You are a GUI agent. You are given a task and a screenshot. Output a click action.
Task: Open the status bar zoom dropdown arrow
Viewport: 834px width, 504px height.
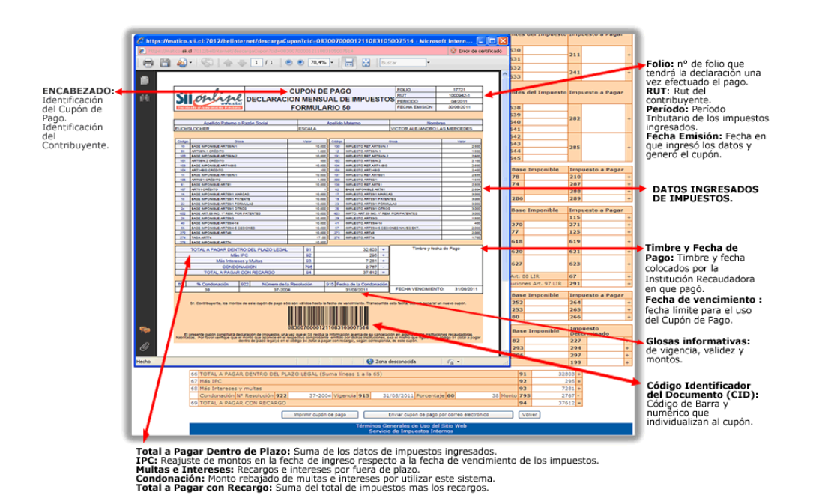tap(459, 362)
